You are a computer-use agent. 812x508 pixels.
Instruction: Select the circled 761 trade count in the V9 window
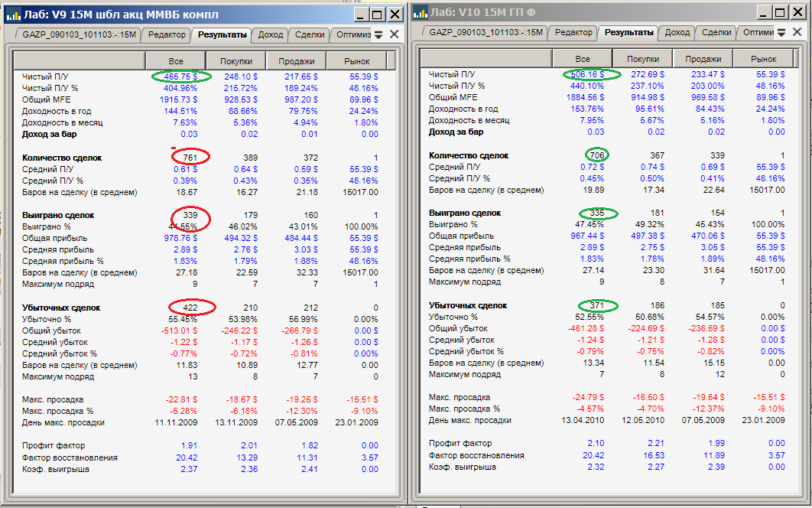tap(190, 158)
